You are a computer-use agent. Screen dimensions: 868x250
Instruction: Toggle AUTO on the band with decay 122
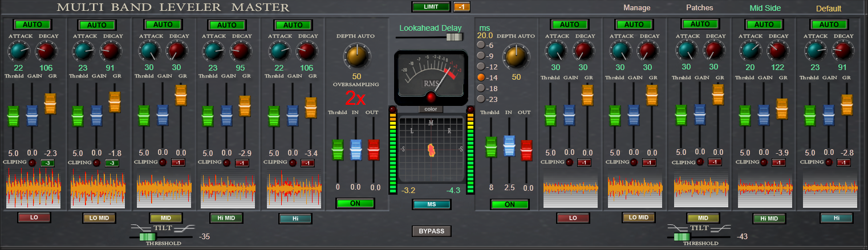tap(764, 24)
